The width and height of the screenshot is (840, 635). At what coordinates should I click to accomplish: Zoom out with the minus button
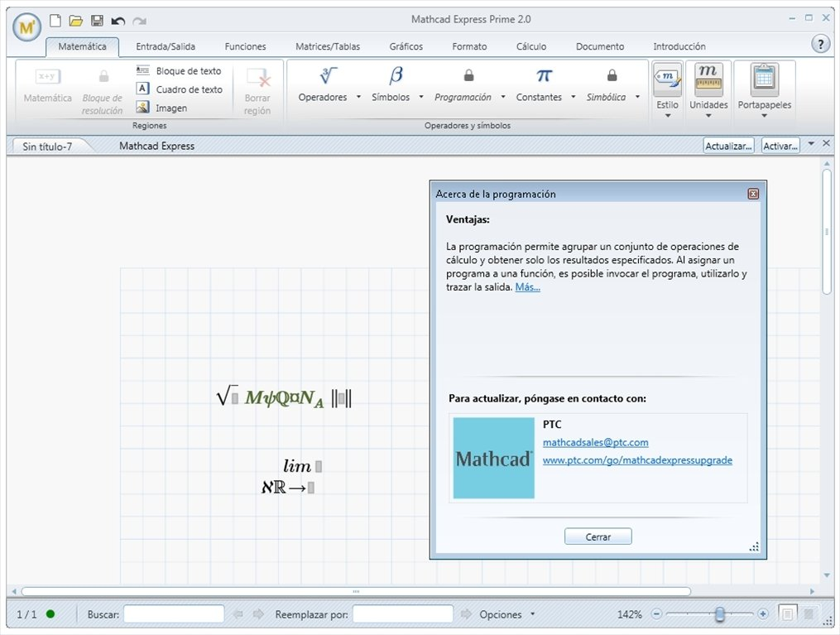(657, 614)
